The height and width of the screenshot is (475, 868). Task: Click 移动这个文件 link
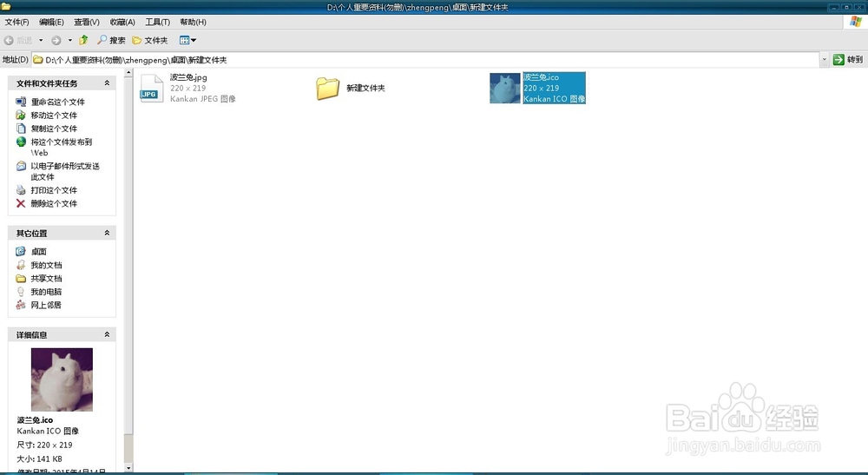pos(54,115)
